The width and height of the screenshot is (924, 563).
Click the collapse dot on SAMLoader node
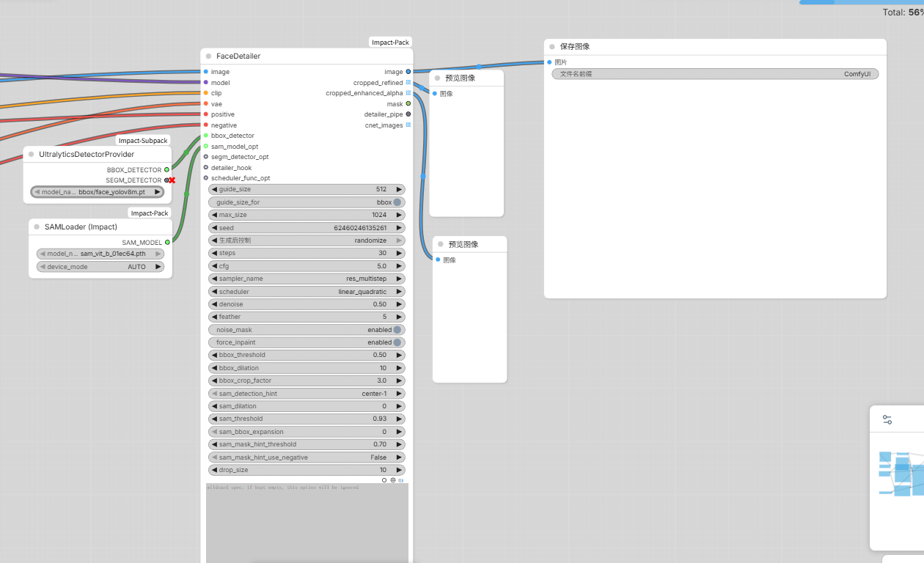[x=37, y=227]
